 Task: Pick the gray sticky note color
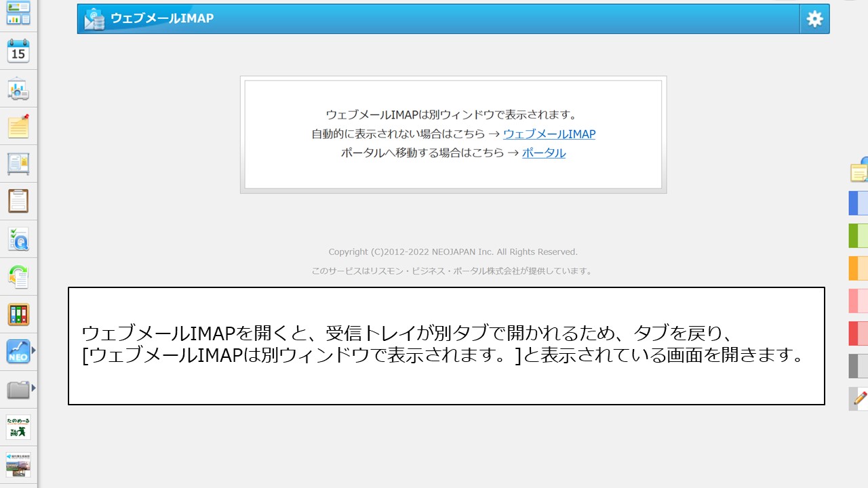click(x=859, y=366)
